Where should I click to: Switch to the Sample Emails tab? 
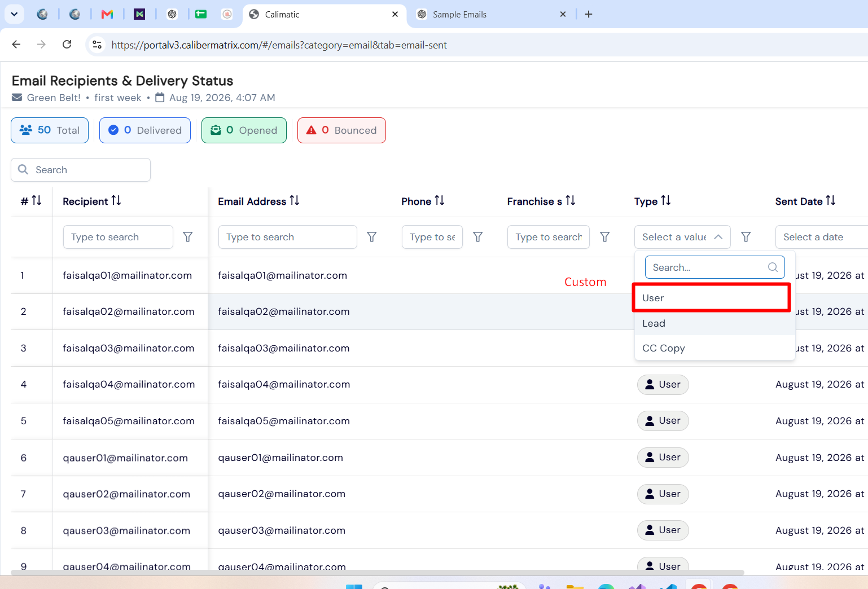(x=491, y=15)
